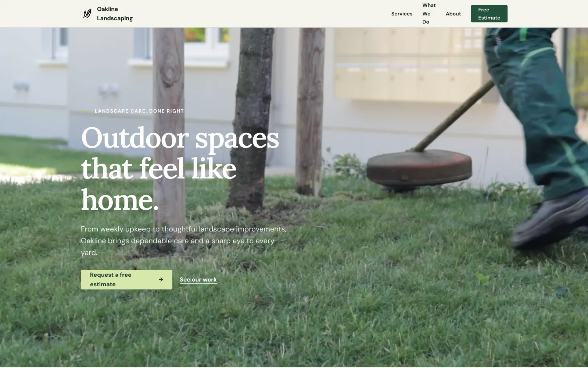Click the 'Outdoor spaces that feel like home.' heading
This screenshot has height=368, width=588.
point(180,169)
